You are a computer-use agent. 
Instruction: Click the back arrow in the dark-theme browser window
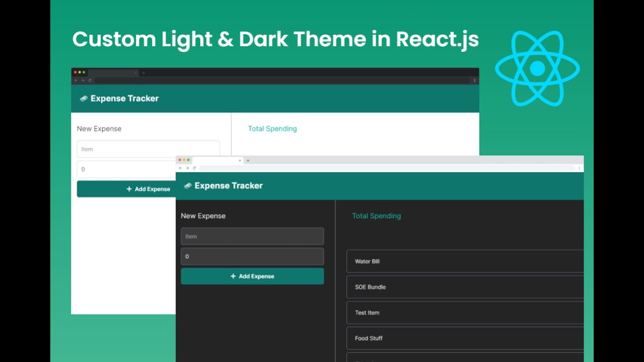click(181, 168)
